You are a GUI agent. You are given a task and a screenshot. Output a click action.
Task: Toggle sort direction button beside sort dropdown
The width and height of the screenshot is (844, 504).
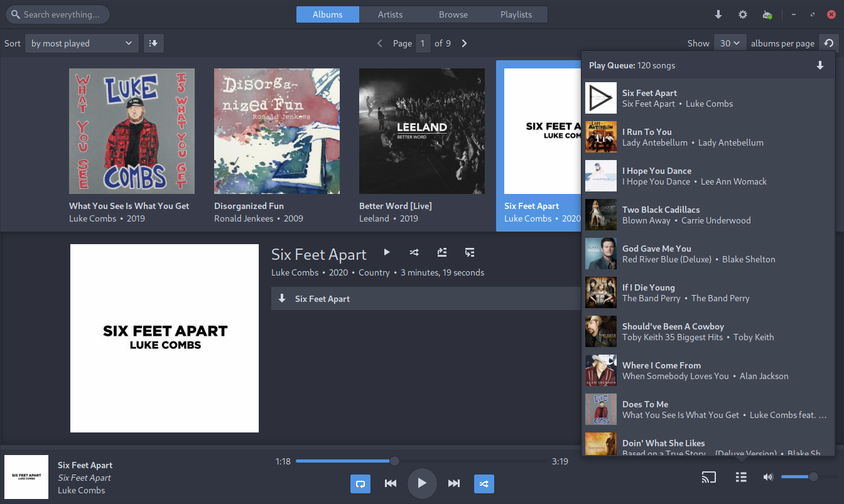[153, 43]
